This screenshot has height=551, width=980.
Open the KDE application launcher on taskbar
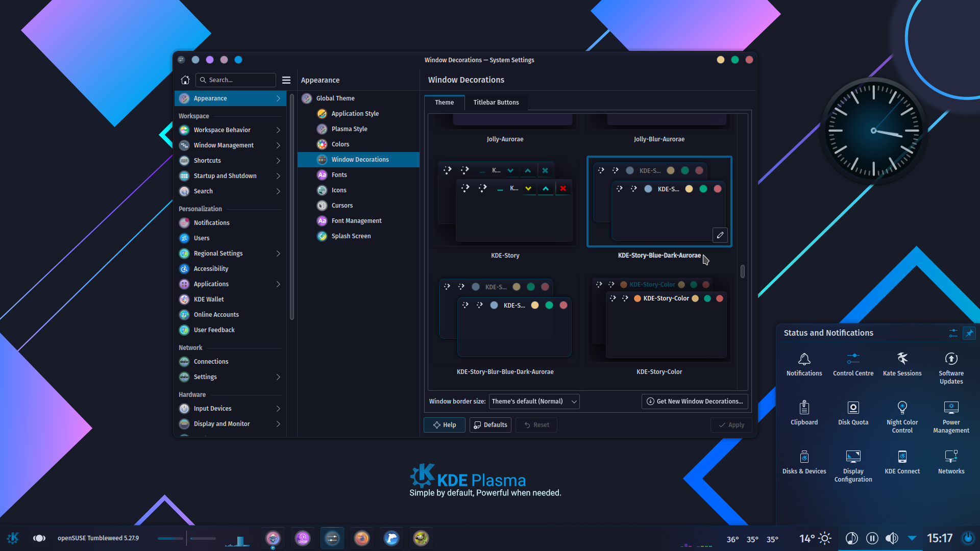tap(13, 538)
